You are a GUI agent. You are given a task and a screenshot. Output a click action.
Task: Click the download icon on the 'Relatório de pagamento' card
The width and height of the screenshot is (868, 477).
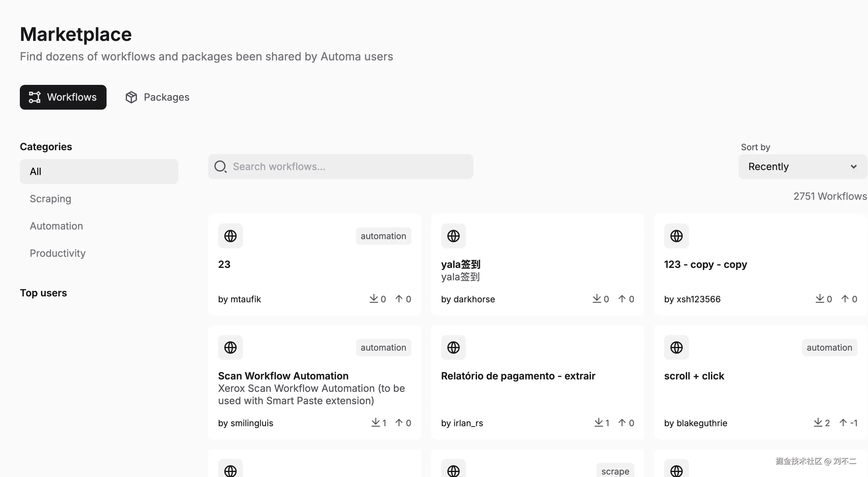(x=598, y=422)
